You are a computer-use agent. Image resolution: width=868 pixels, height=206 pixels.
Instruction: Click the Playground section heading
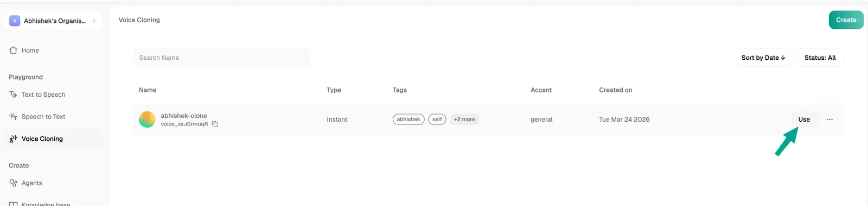25,77
